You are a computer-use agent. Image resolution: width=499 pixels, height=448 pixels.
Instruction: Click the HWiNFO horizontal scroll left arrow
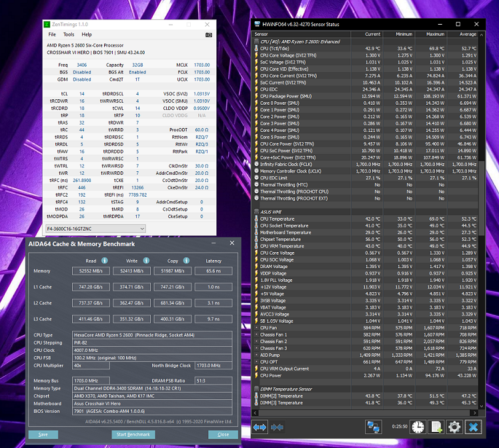[x=255, y=413]
